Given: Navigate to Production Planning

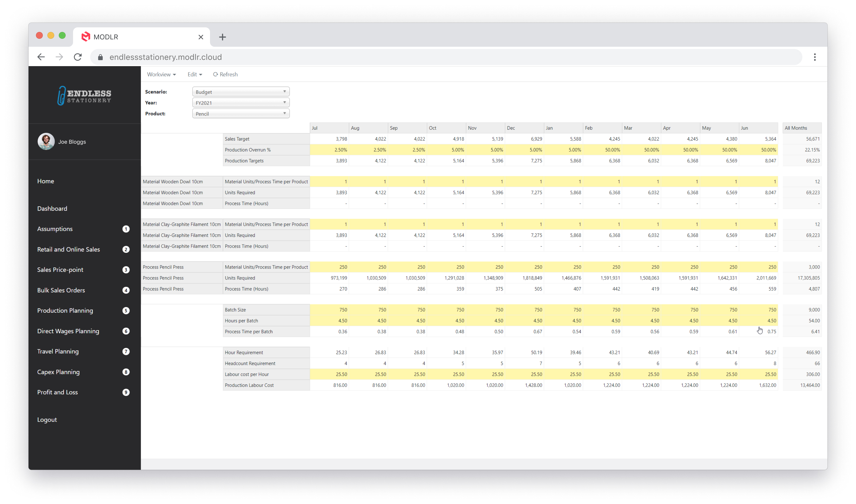Looking at the screenshot, I should click(x=65, y=310).
